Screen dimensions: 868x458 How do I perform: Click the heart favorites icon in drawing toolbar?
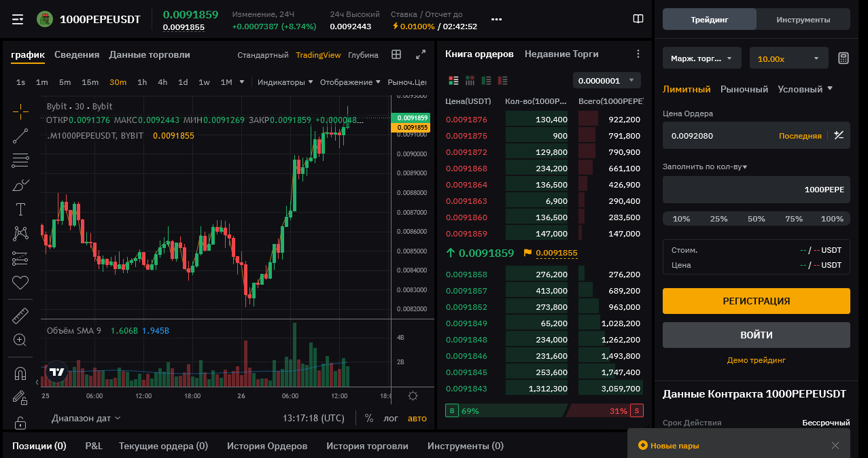click(20, 282)
